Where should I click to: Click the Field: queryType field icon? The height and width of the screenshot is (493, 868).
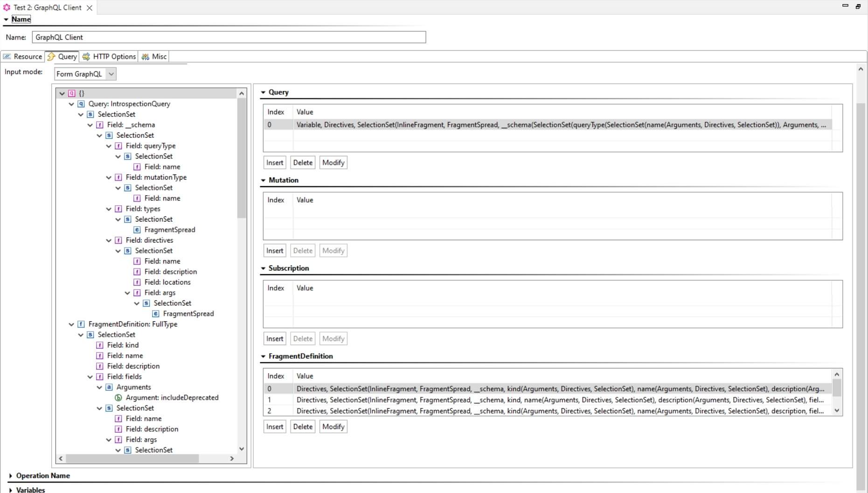click(118, 146)
